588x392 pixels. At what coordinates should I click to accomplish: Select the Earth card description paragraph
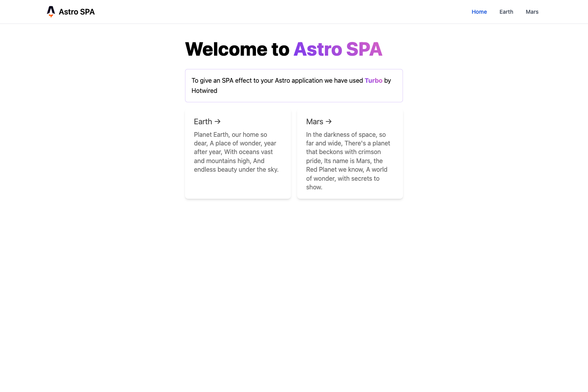(x=236, y=152)
